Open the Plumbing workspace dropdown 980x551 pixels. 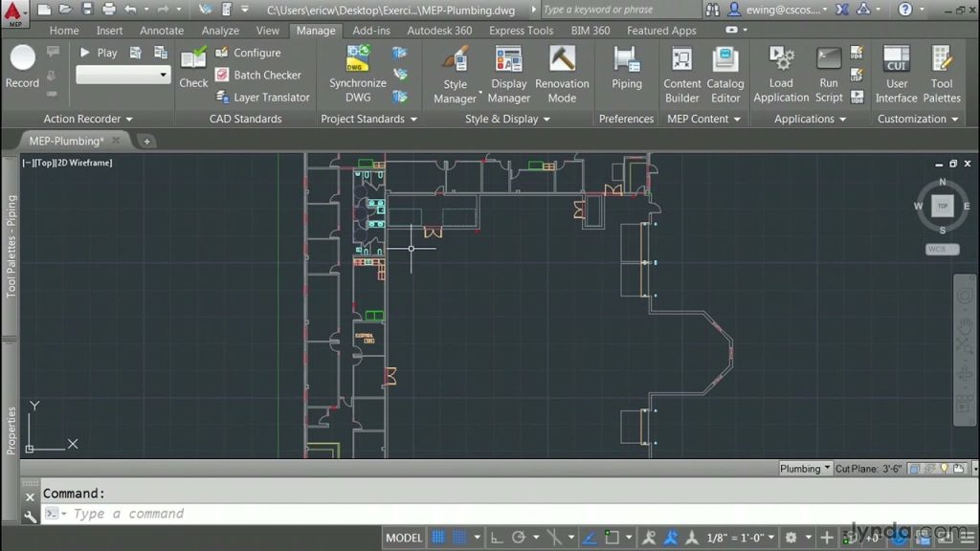(x=804, y=468)
